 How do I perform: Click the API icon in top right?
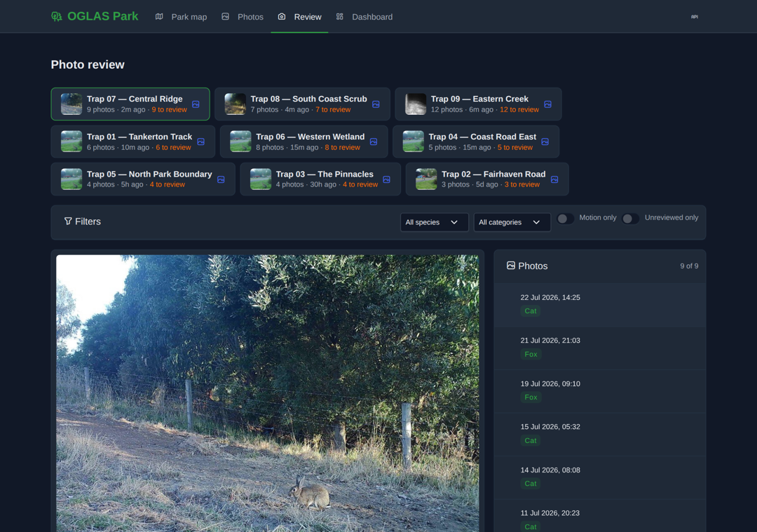[x=694, y=17]
